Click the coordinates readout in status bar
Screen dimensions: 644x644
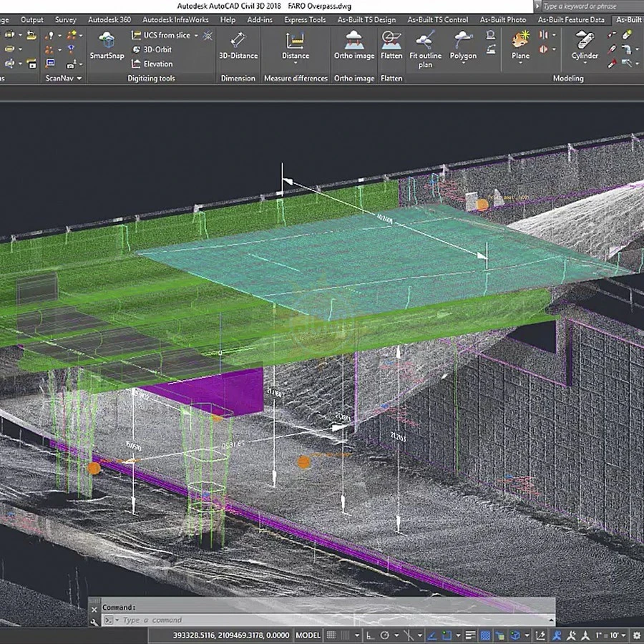[x=231, y=635]
